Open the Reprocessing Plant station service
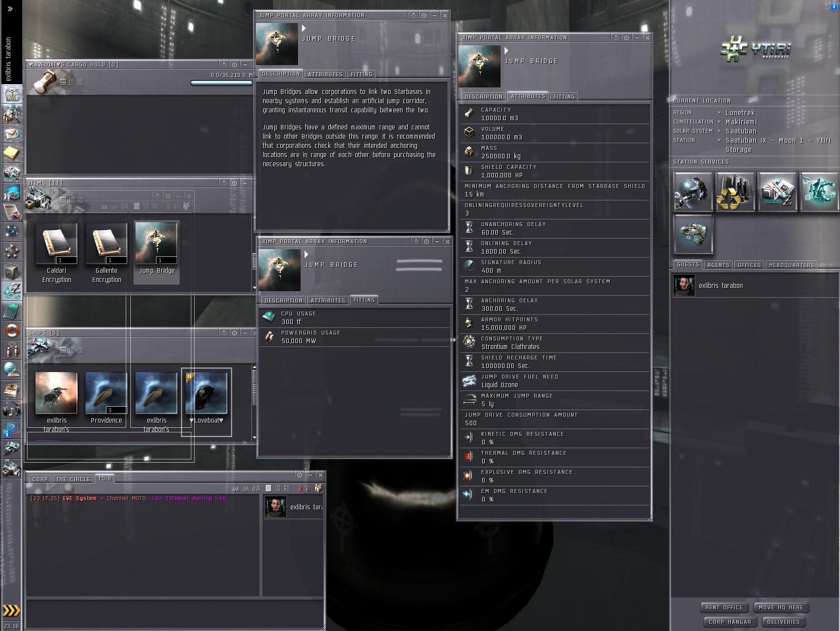The image size is (840, 631). [735, 191]
